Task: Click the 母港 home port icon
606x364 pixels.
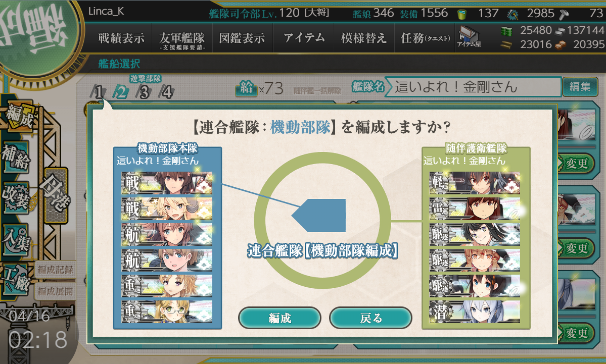Action: coord(57,195)
